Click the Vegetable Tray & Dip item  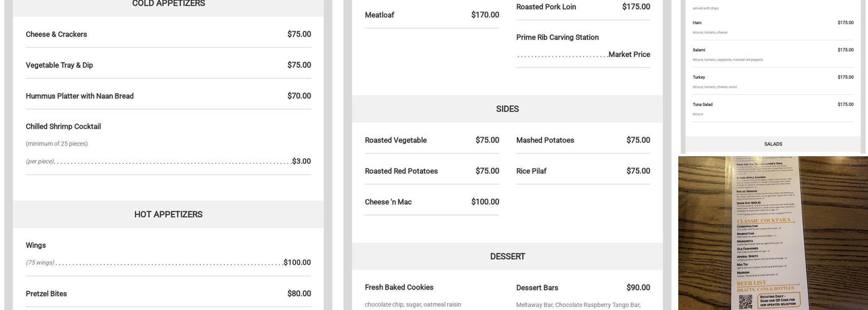pos(60,65)
